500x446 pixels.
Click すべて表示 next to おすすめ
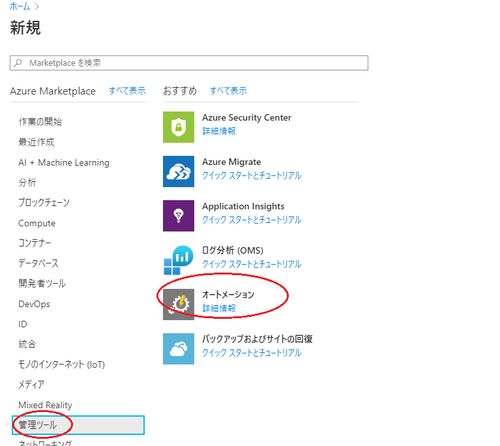click(x=228, y=91)
